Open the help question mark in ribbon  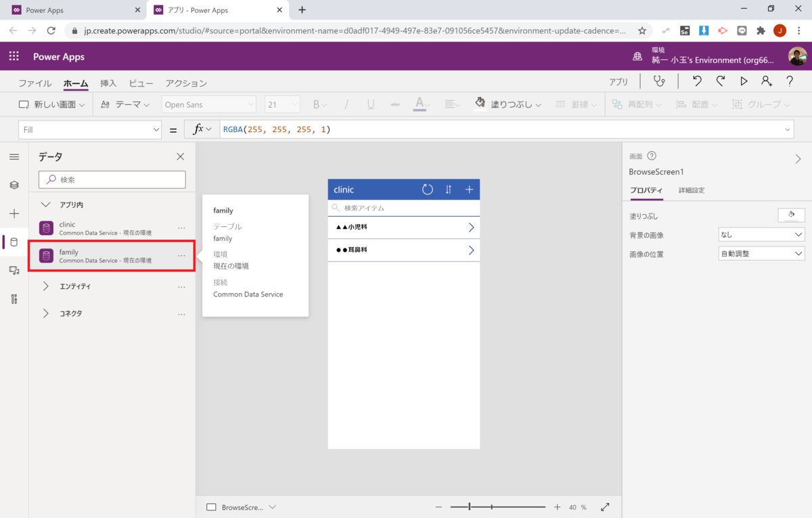(x=790, y=81)
